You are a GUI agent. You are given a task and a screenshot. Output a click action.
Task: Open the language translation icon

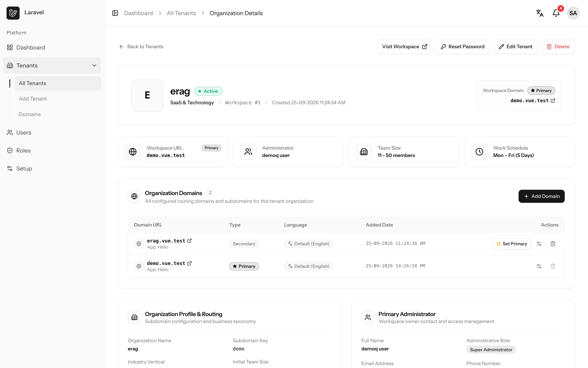click(x=540, y=13)
